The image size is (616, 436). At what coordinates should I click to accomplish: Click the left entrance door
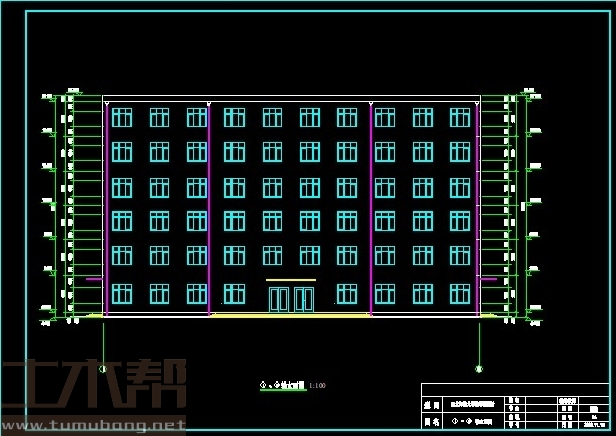(278, 299)
